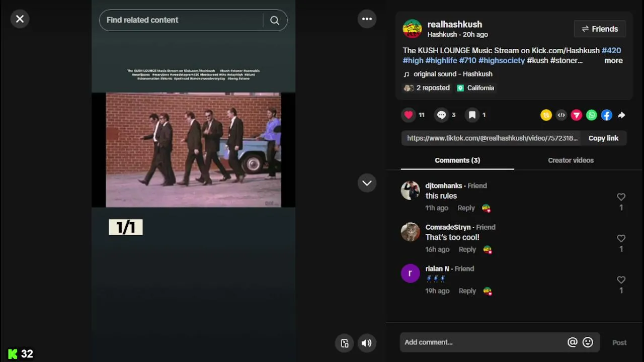Switch to Creator videos tab

click(x=571, y=160)
